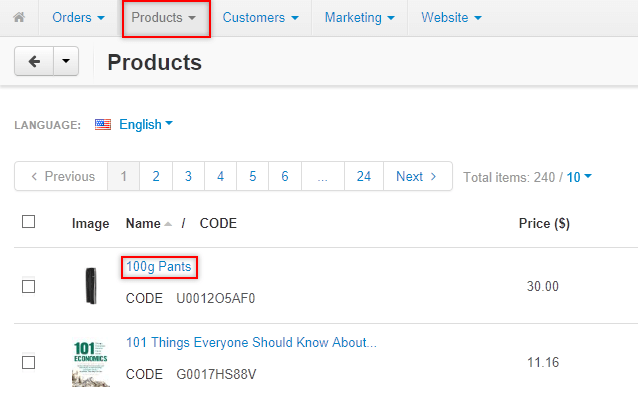The height and width of the screenshot is (399, 638).
Task: Open the Marketing menu
Action: click(360, 17)
